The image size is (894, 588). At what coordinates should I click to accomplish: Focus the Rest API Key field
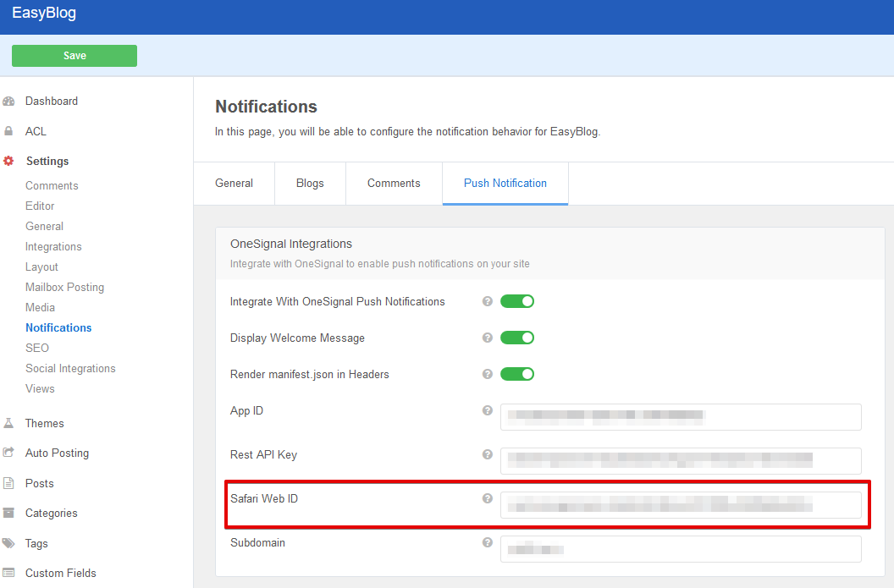click(x=681, y=461)
